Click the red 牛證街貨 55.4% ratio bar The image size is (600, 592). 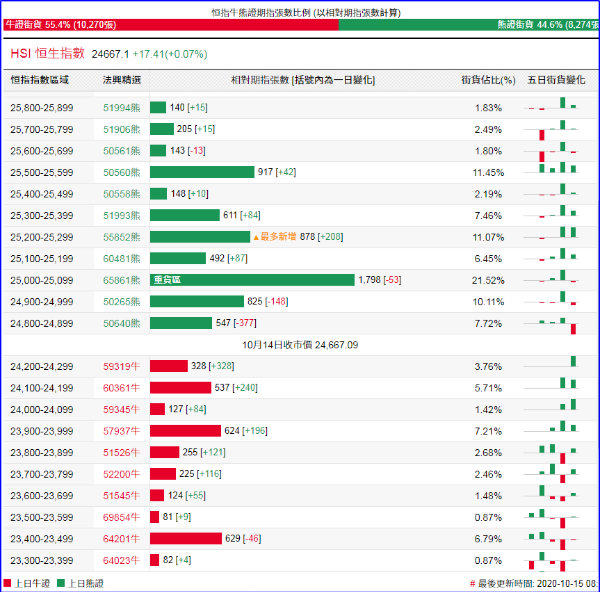click(171, 25)
